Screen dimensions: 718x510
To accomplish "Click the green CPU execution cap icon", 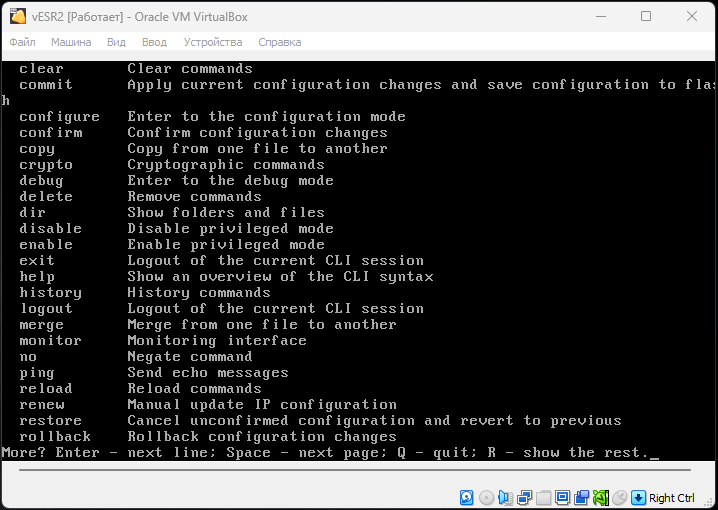I will [x=600, y=497].
